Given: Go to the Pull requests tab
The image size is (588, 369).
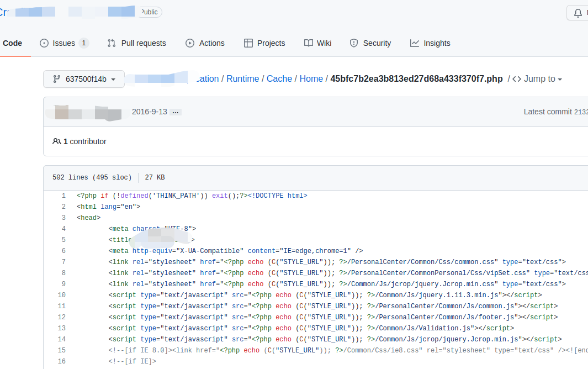Looking at the screenshot, I should click(x=136, y=43).
